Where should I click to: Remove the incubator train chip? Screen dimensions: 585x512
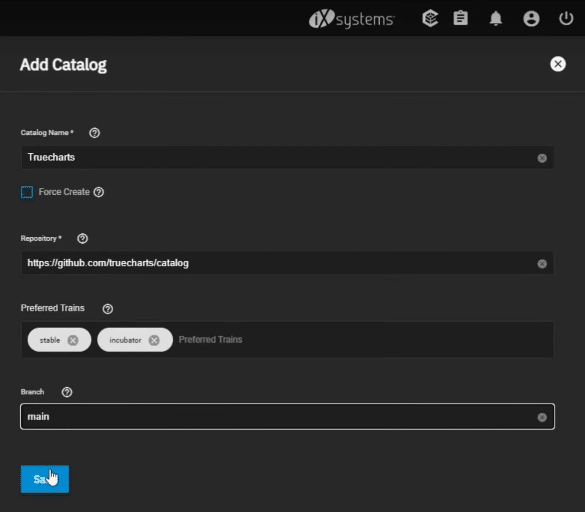(x=154, y=340)
